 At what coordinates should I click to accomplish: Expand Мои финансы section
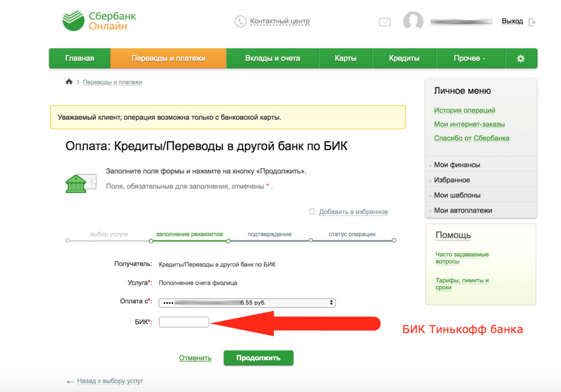pos(481,165)
